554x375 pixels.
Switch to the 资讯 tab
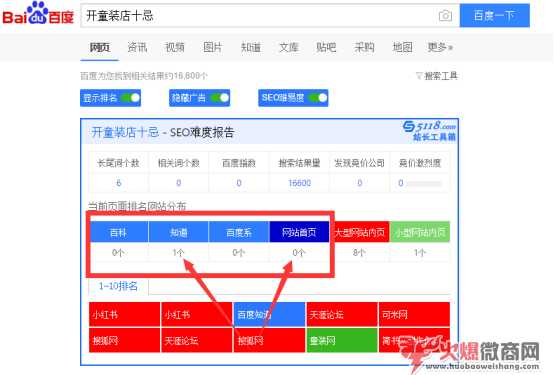137,47
